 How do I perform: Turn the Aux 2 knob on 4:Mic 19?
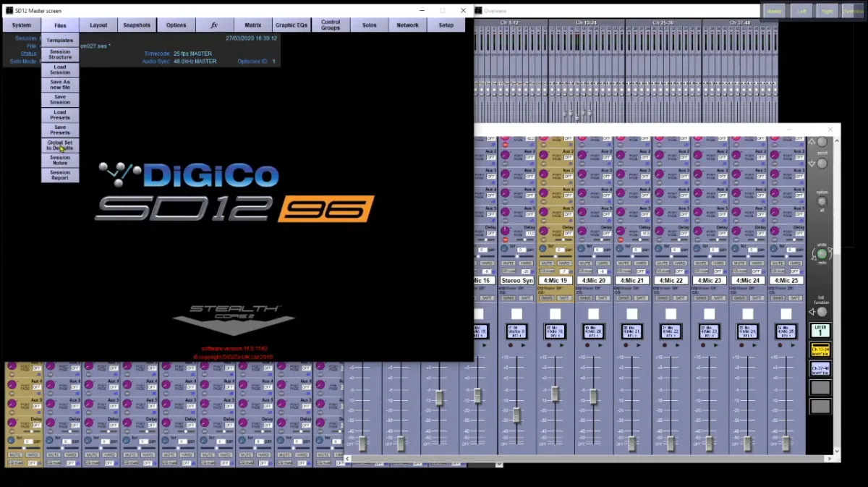544,155
